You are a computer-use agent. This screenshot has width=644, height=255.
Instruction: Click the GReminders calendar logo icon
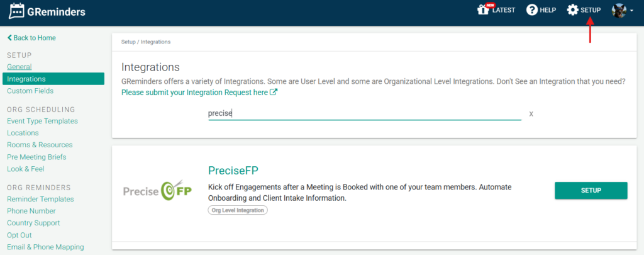coord(17,11)
